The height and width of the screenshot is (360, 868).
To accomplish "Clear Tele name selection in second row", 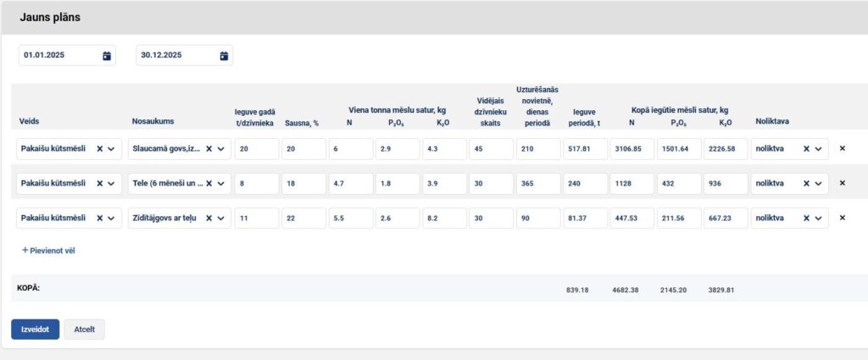I will coord(209,183).
